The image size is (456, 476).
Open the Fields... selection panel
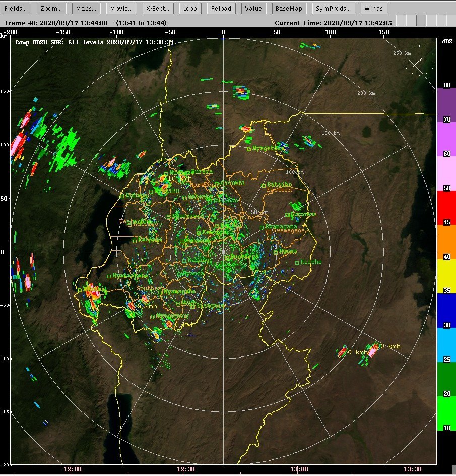(x=16, y=8)
